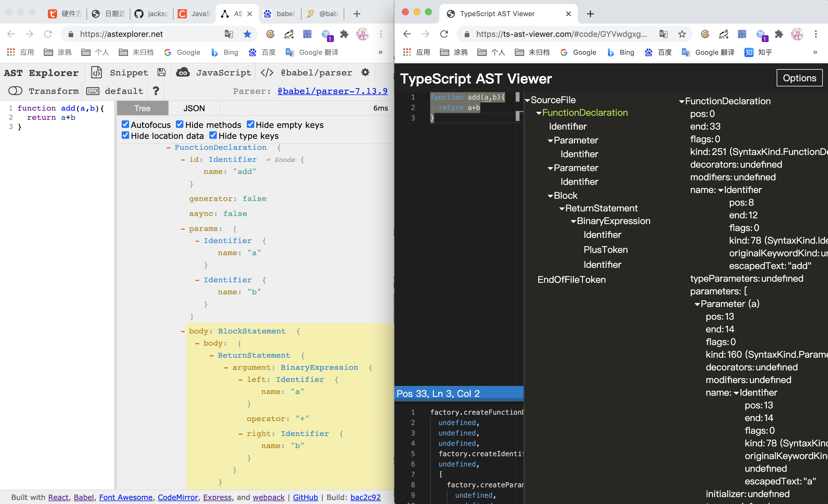Uncheck Hide location data checkbox
The height and width of the screenshot is (504, 828).
[125, 136]
